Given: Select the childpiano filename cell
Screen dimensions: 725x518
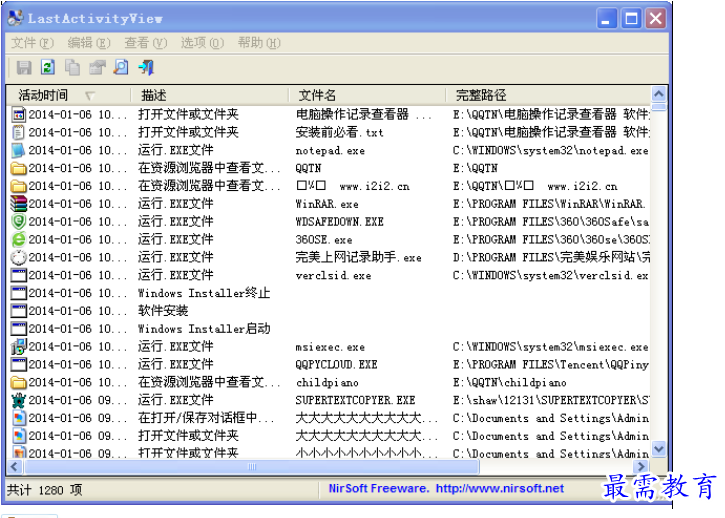Looking at the screenshot, I should click(327, 382).
